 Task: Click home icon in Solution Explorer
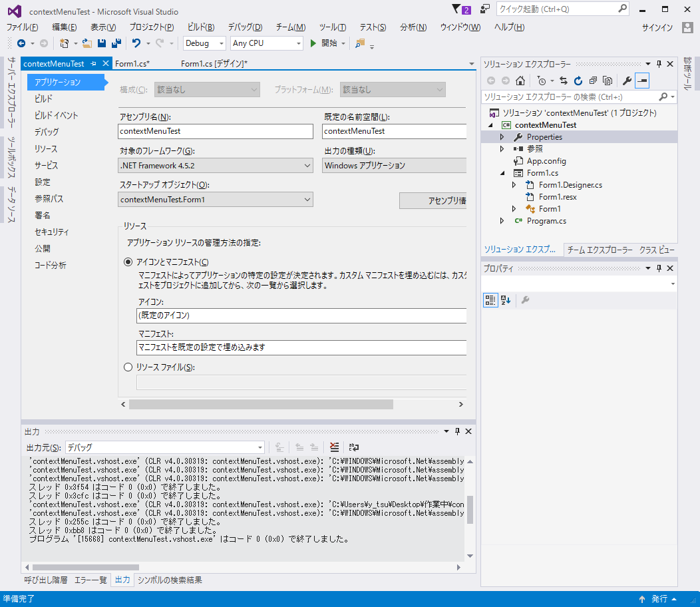(520, 81)
